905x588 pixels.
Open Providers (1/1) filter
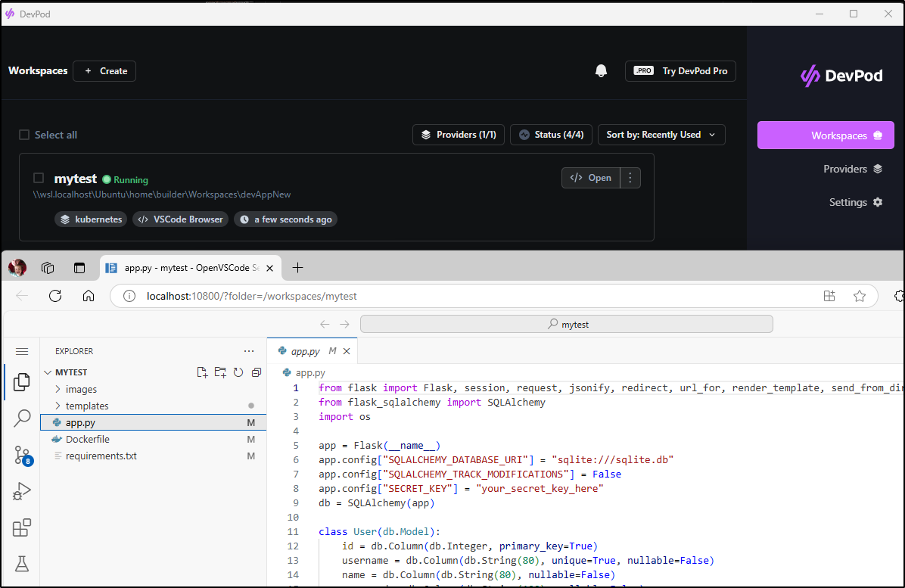pos(459,135)
